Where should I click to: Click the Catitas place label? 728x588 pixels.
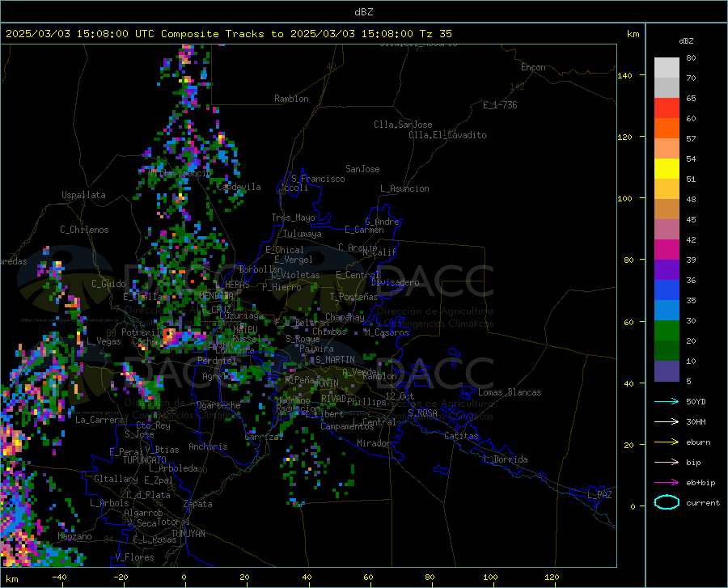(x=461, y=436)
